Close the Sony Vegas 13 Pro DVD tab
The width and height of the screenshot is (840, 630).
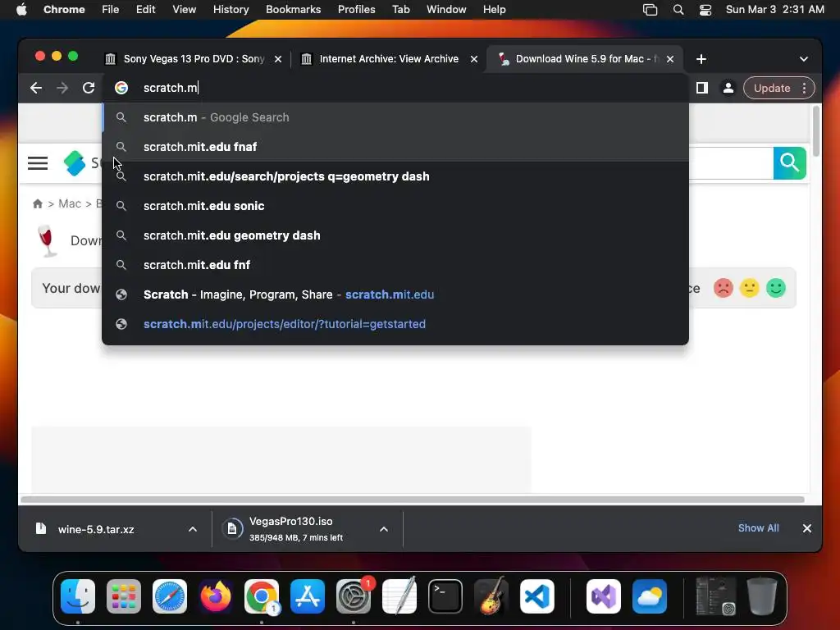click(278, 59)
